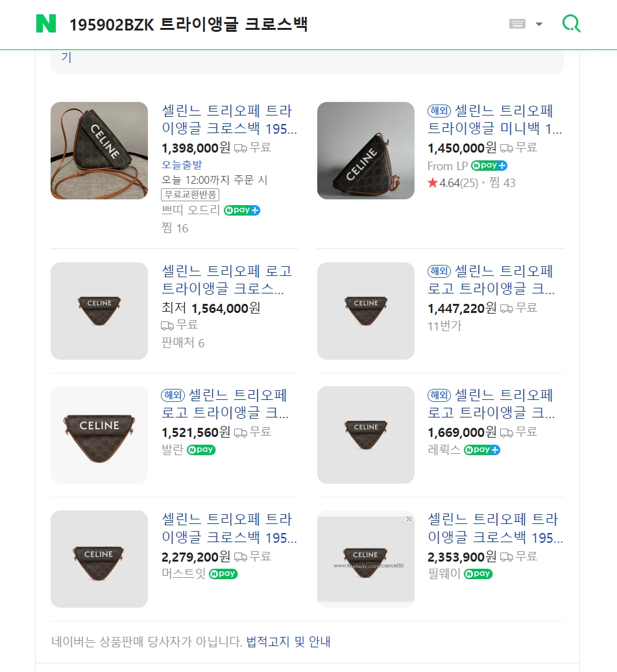Click the Npay badge next to 발란
Viewport: 617px width, 672px height.
coord(201,450)
